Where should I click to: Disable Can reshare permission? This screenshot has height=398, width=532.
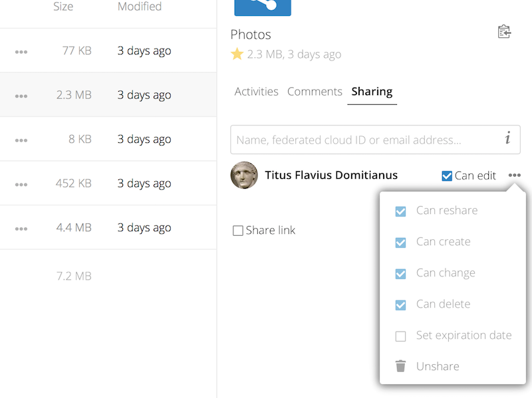(400, 210)
